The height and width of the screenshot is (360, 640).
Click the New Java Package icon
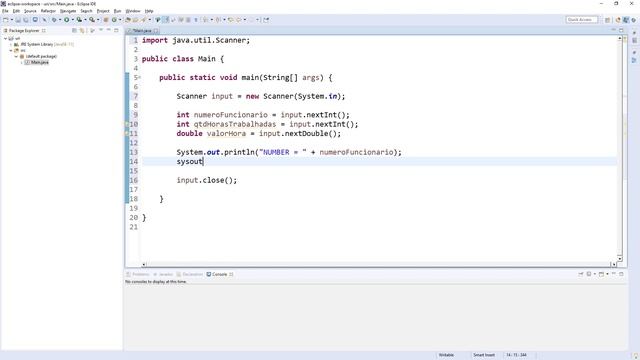106,20
